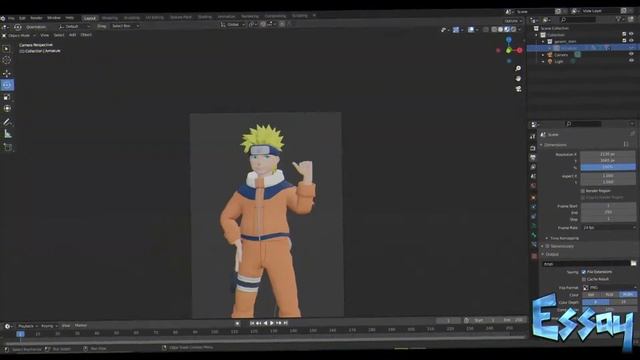The image size is (640, 360).
Task: Open the Blender logo menu
Action: 3,18
